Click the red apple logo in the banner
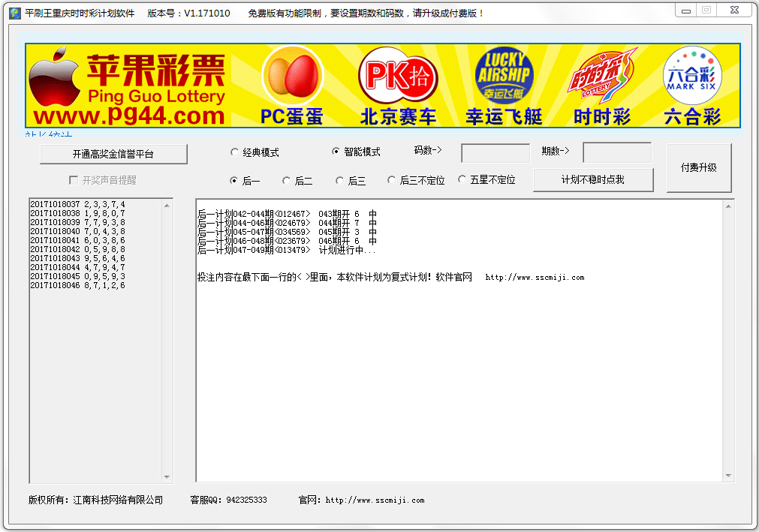This screenshot has width=759, height=532. coord(55,77)
